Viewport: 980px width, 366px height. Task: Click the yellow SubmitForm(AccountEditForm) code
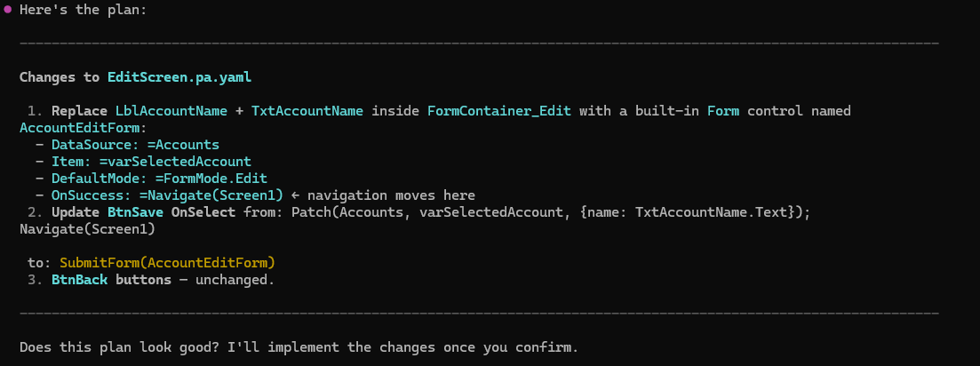click(167, 263)
